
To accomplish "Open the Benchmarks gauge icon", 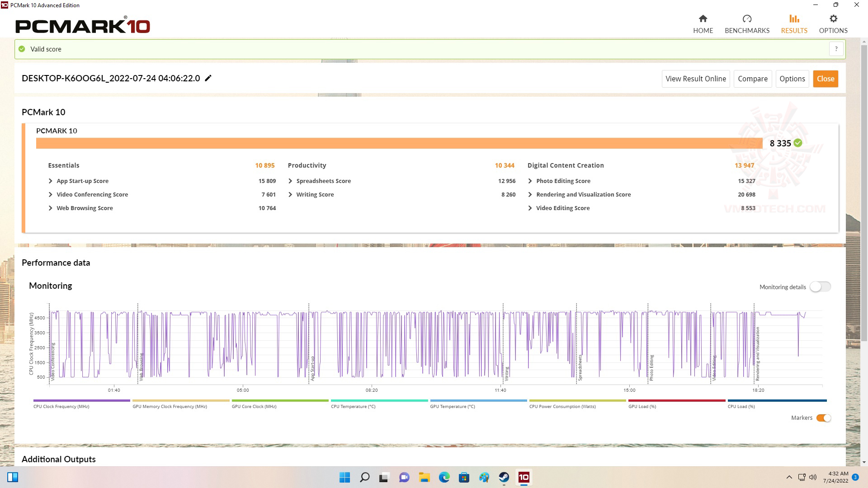I will pos(746,19).
